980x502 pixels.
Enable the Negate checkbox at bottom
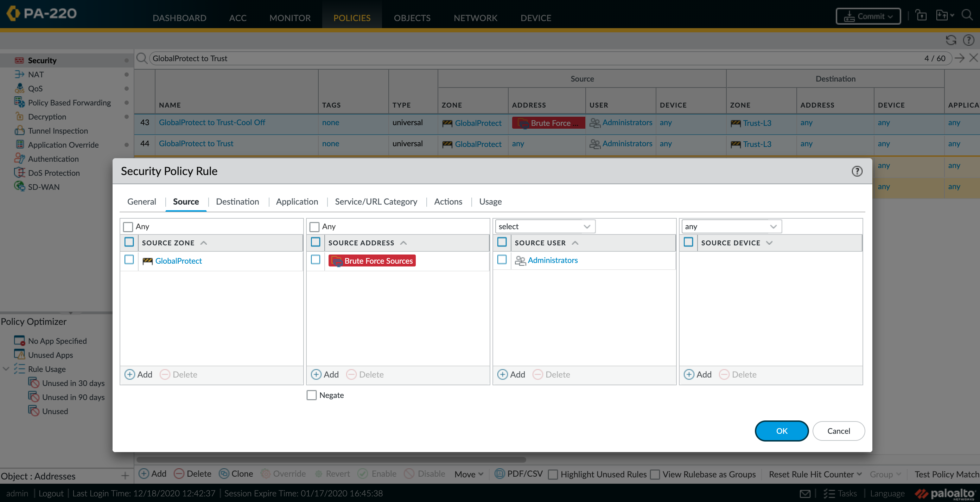click(311, 395)
